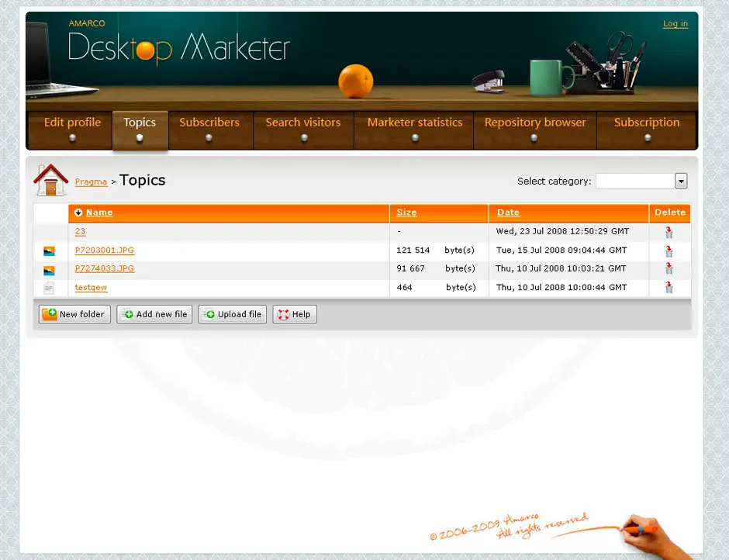Sort files by Size column header

(406, 213)
